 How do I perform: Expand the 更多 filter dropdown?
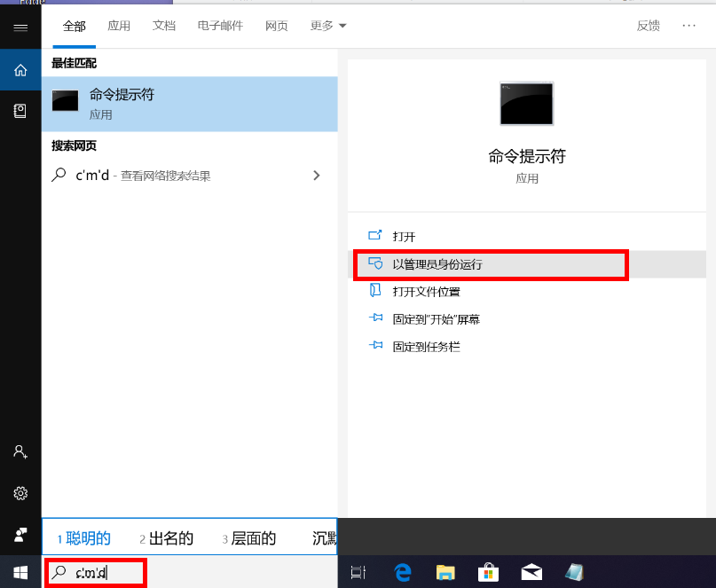(x=328, y=26)
